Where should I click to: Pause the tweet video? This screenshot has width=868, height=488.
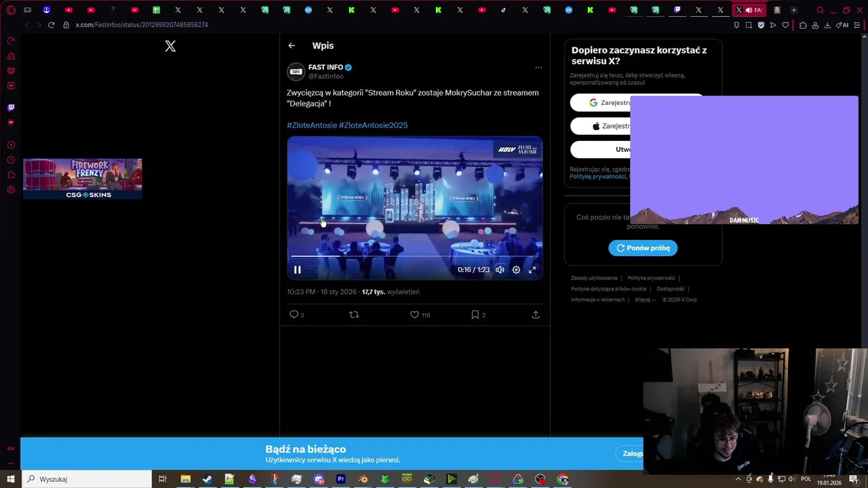[297, 270]
